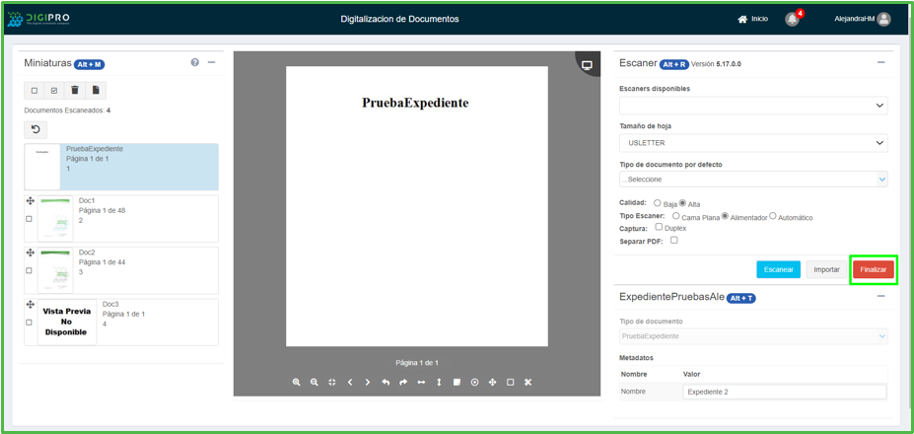Rotate page left with the undo arrow icon
Viewport: 914px width, 434px height.
pos(386,382)
